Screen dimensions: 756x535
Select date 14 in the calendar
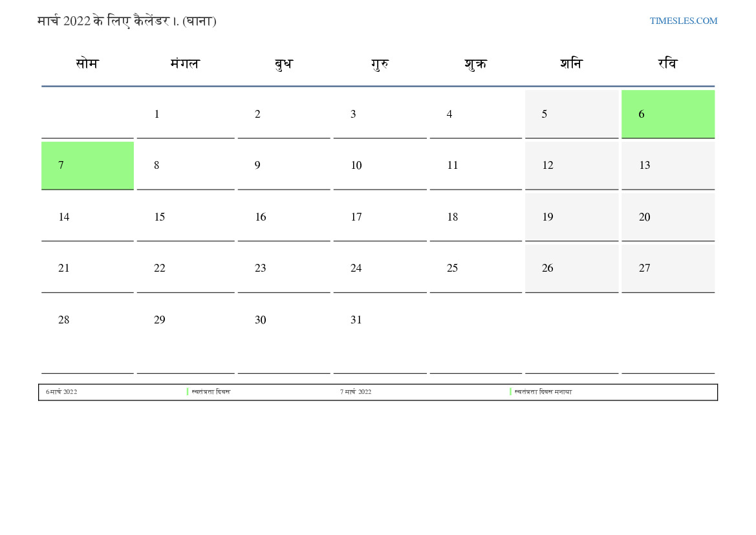tap(87, 217)
